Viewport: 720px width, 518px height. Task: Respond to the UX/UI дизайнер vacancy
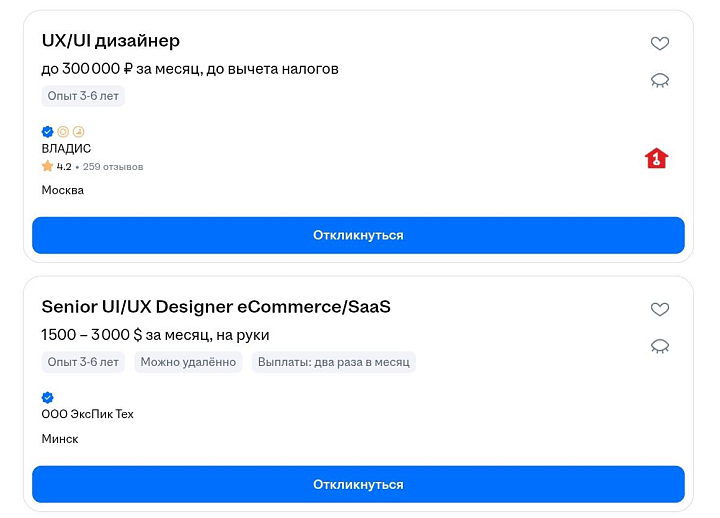(x=358, y=235)
